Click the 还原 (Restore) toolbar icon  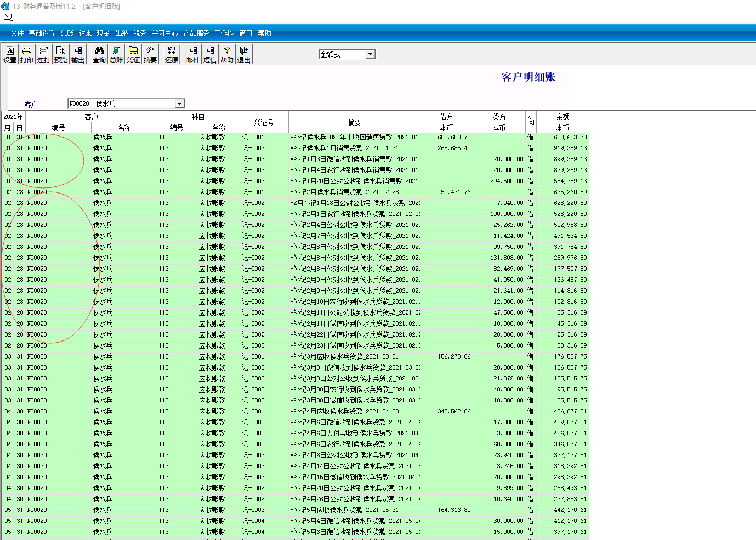click(172, 54)
